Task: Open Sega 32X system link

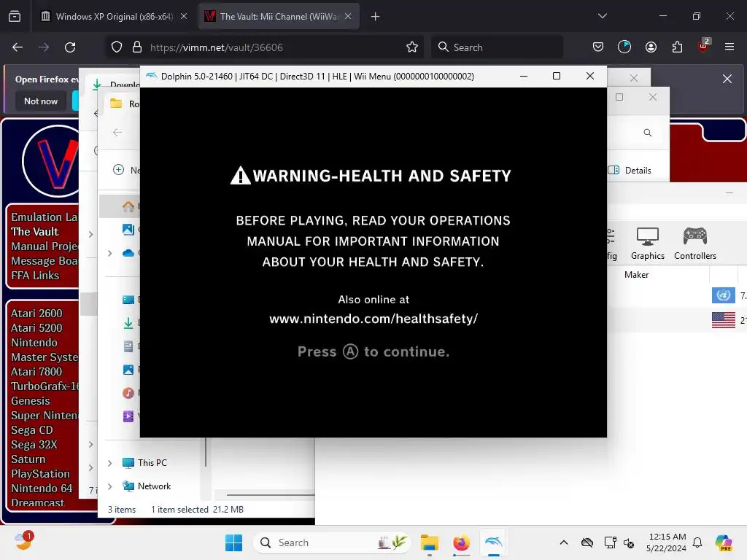Action: point(34,445)
